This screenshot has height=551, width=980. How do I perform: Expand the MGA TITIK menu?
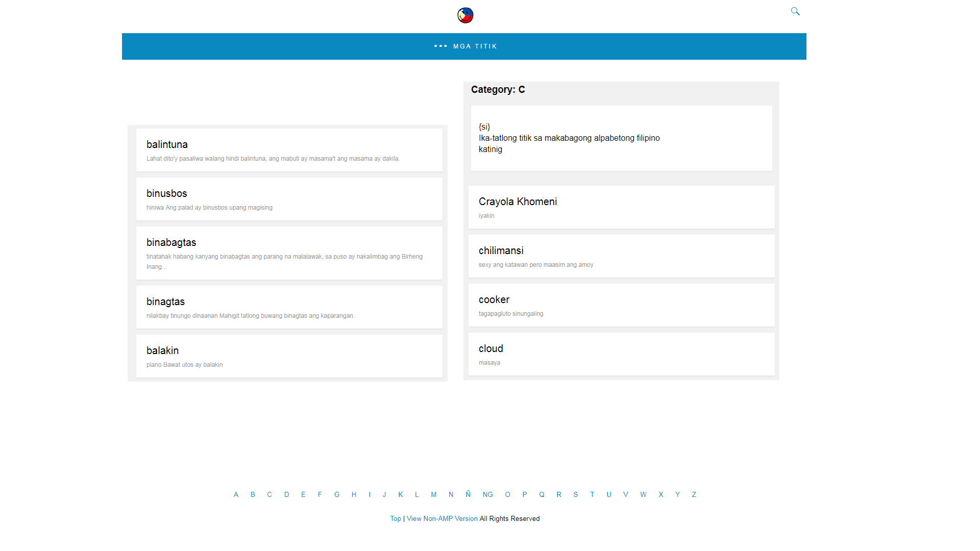[475, 46]
